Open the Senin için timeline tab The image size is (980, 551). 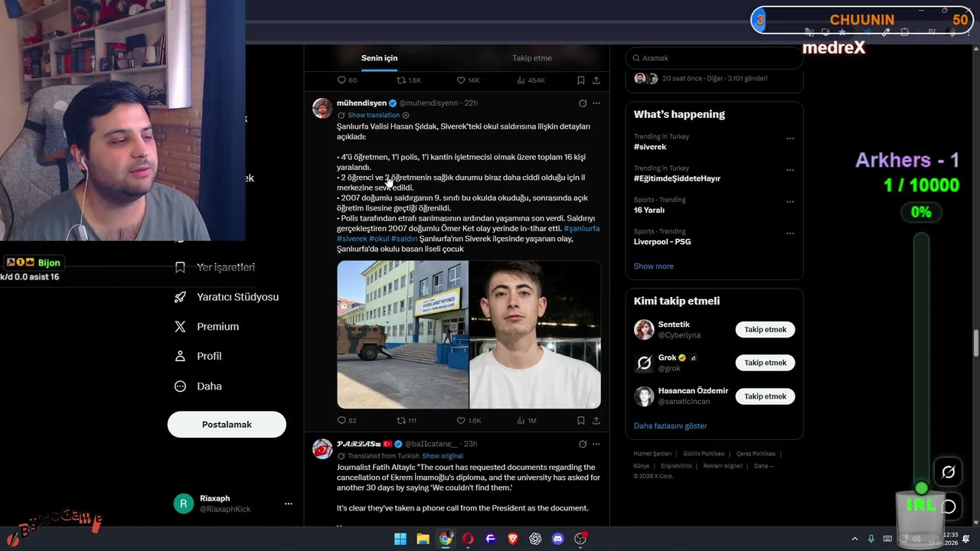click(x=380, y=58)
